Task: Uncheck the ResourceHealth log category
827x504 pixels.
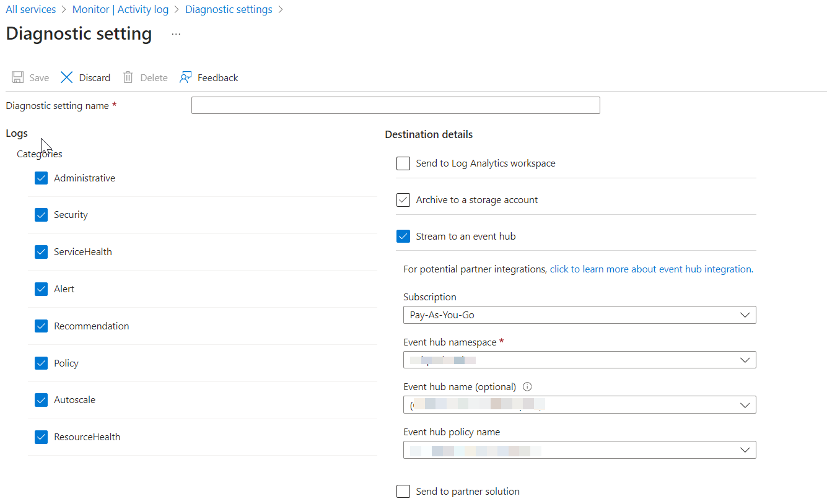Action: [x=41, y=437]
